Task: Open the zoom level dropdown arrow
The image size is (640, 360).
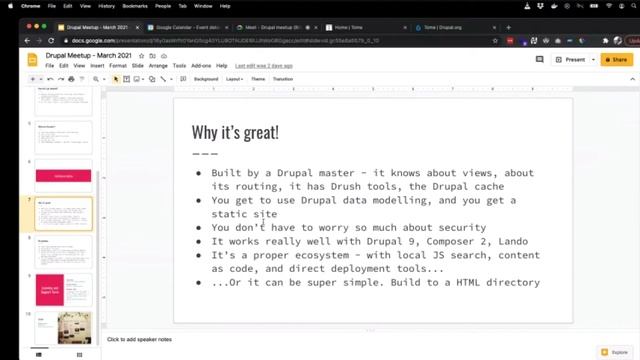Action: pos(104,79)
